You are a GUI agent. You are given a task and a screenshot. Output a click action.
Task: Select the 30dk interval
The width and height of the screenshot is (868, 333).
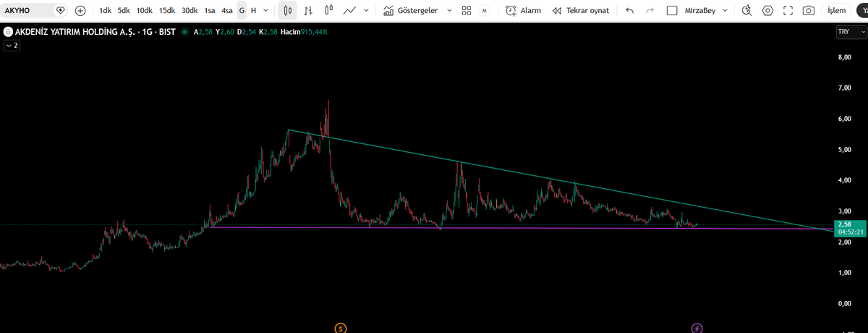(x=190, y=11)
